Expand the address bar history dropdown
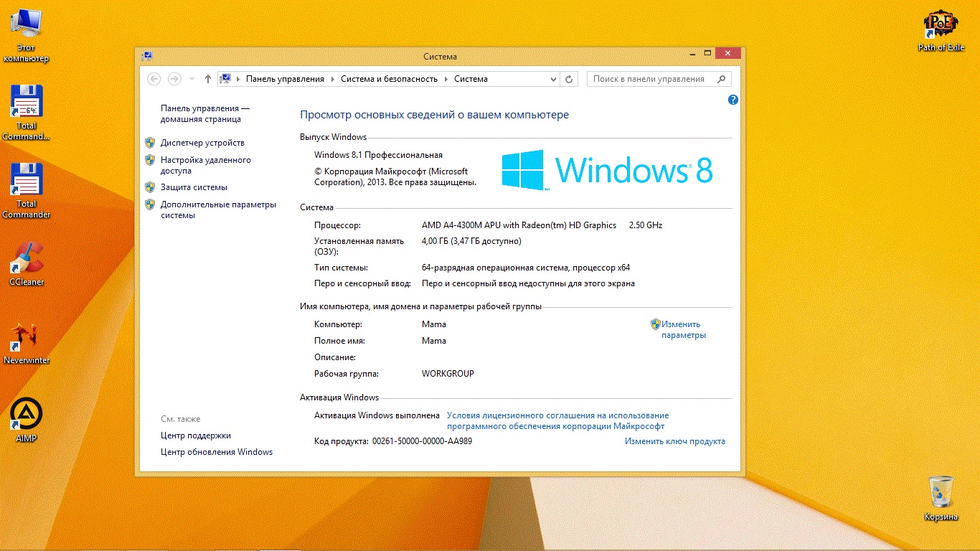The height and width of the screenshot is (551, 980). point(553,79)
